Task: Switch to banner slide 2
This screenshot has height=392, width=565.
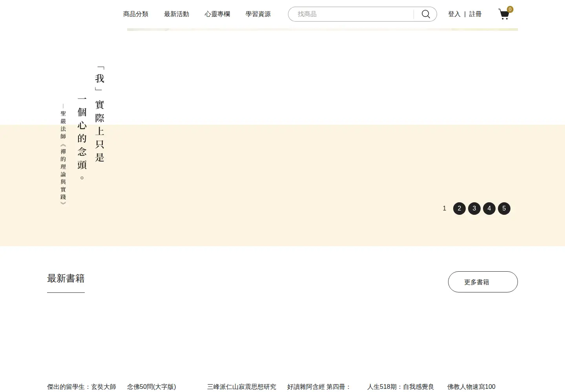Action: [x=459, y=209]
